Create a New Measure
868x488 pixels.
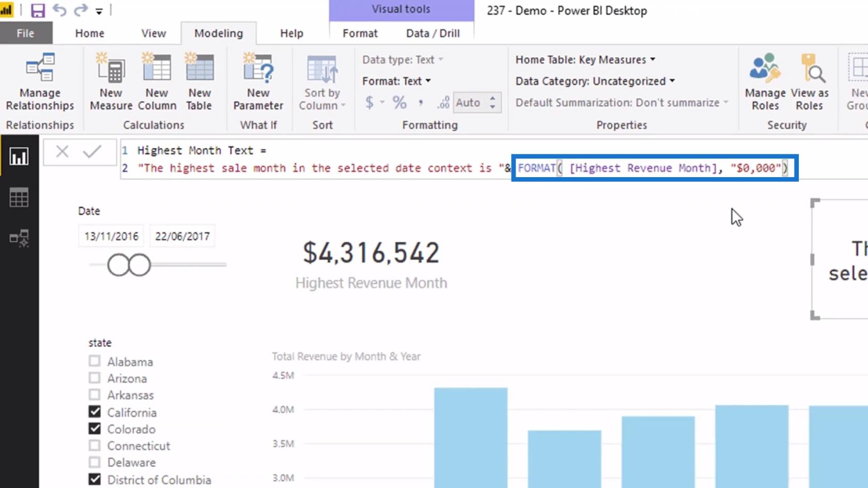click(x=111, y=83)
